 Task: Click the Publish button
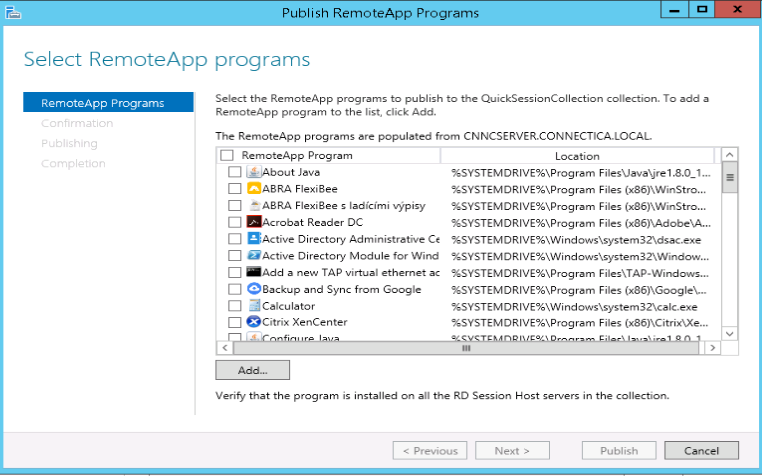pos(619,451)
